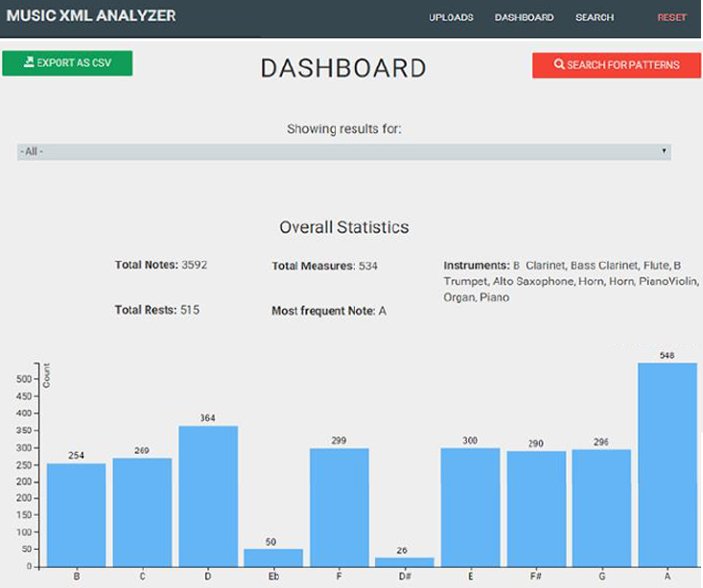703x588 pixels.
Task: Click the 269 value label above bar C
Action: click(142, 450)
